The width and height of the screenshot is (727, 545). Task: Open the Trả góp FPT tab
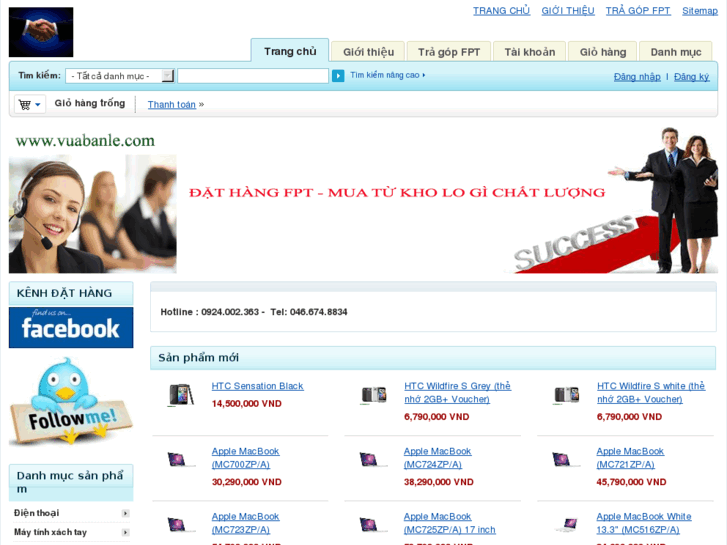click(x=449, y=52)
